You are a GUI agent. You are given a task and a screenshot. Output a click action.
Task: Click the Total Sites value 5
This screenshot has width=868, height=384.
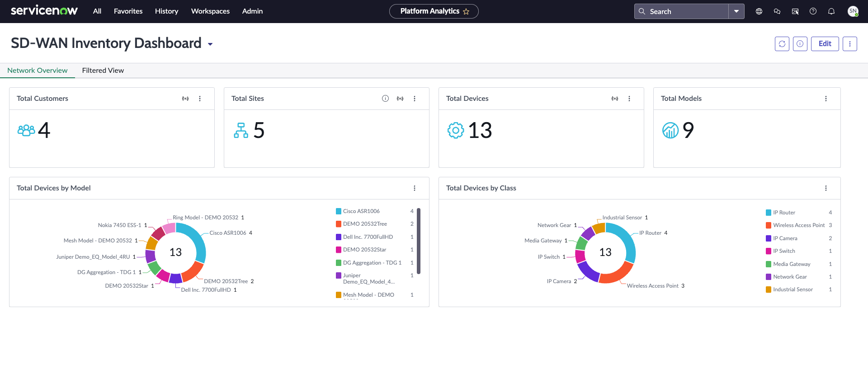point(259,130)
